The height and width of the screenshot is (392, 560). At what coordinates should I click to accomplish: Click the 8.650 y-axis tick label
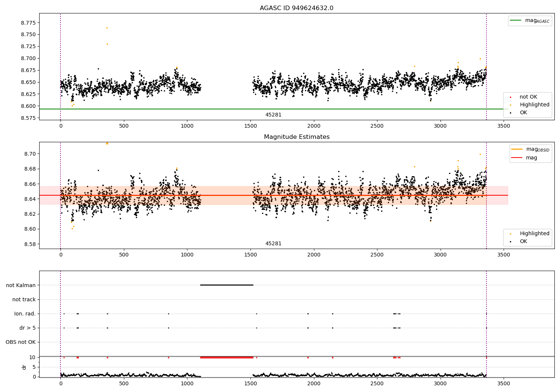28,83
